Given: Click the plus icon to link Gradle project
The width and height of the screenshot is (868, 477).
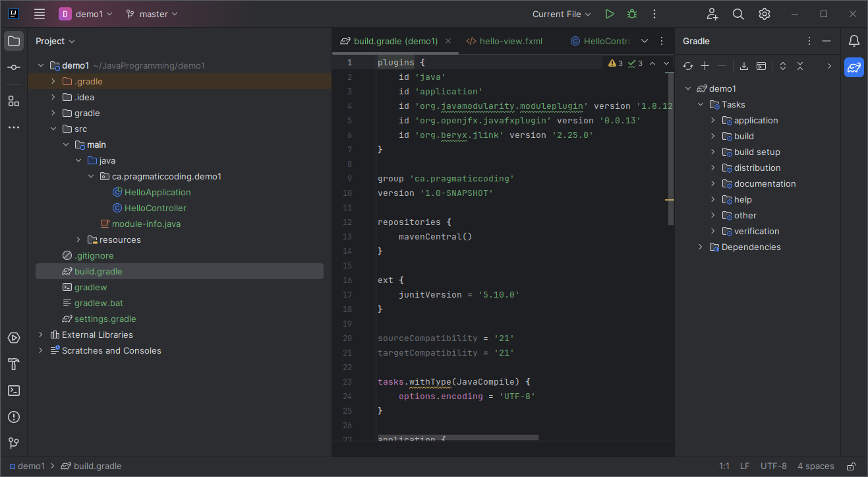Looking at the screenshot, I should [x=705, y=66].
